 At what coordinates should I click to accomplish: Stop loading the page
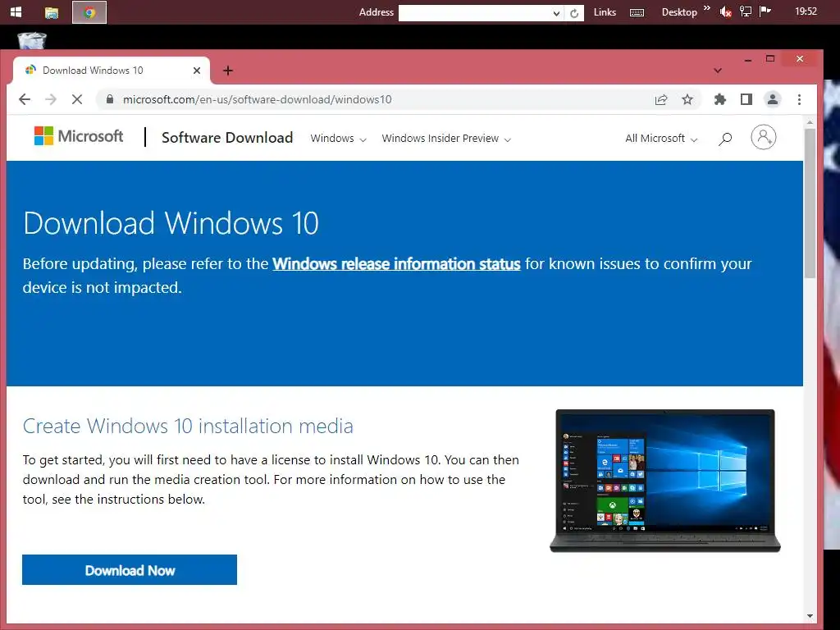coord(76,99)
